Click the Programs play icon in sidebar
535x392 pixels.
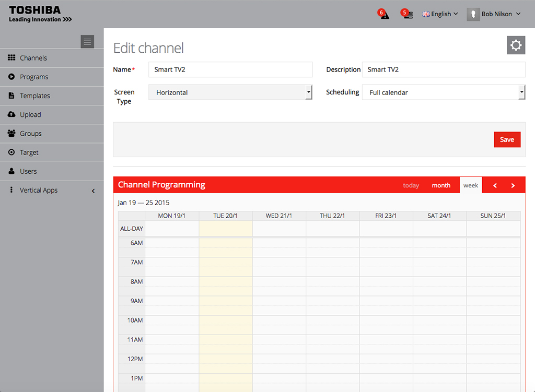(x=11, y=77)
